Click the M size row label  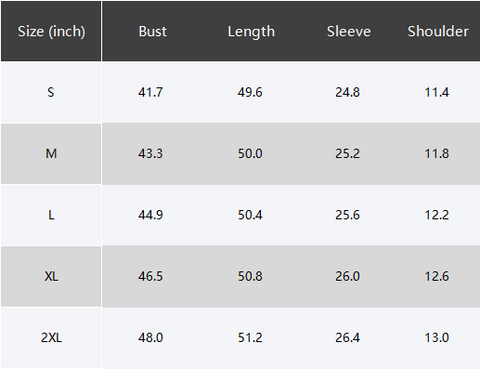click(51, 154)
